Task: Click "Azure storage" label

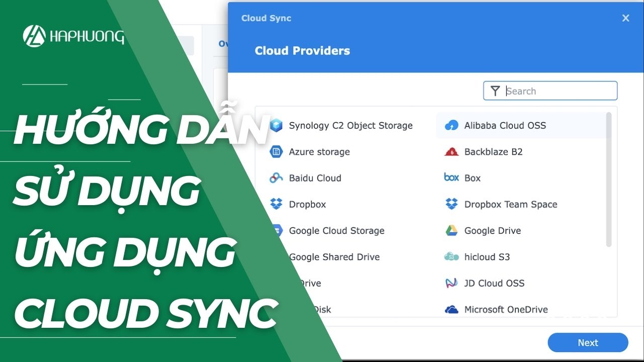Action: pyautogui.click(x=319, y=152)
